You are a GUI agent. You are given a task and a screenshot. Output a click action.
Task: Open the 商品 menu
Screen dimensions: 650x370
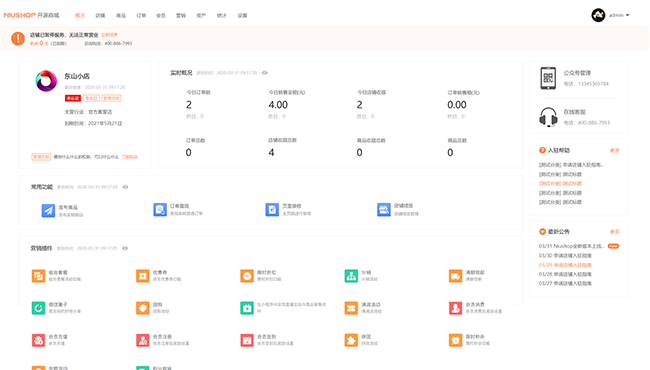pos(121,15)
